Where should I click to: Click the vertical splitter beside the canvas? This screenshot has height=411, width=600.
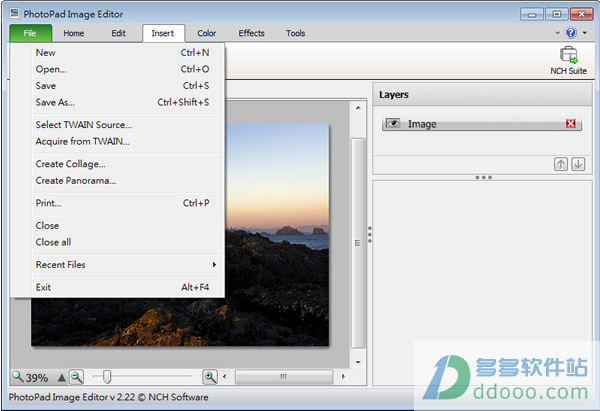tap(370, 234)
